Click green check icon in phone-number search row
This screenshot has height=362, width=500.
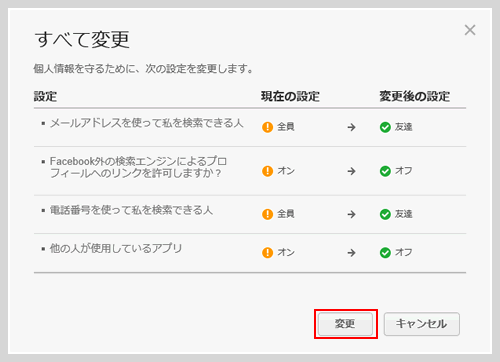pyautogui.click(x=385, y=214)
